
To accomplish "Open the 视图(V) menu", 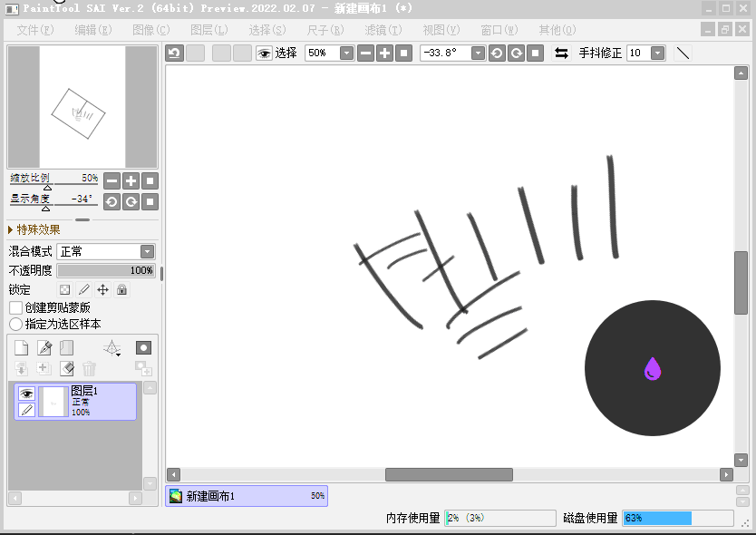I will 441,30.
